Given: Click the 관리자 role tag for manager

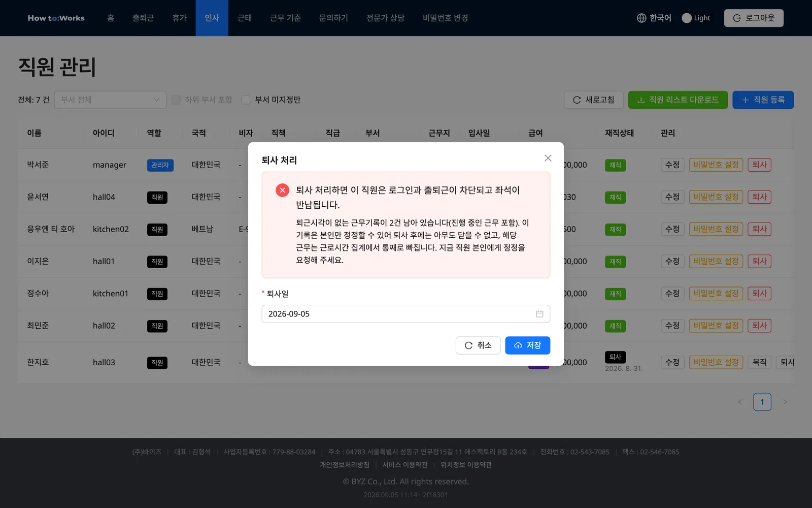Looking at the screenshot, I should click(x=160, y=165).
